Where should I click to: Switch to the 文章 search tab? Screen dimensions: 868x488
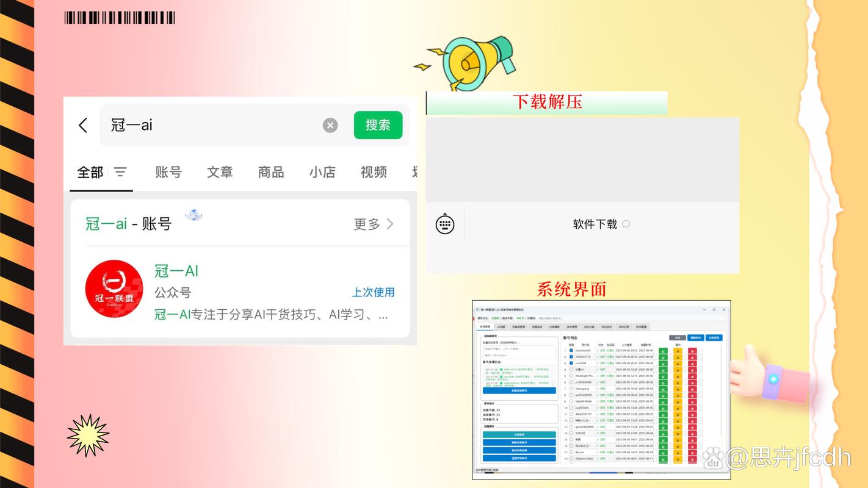click(x=220, y=172)
